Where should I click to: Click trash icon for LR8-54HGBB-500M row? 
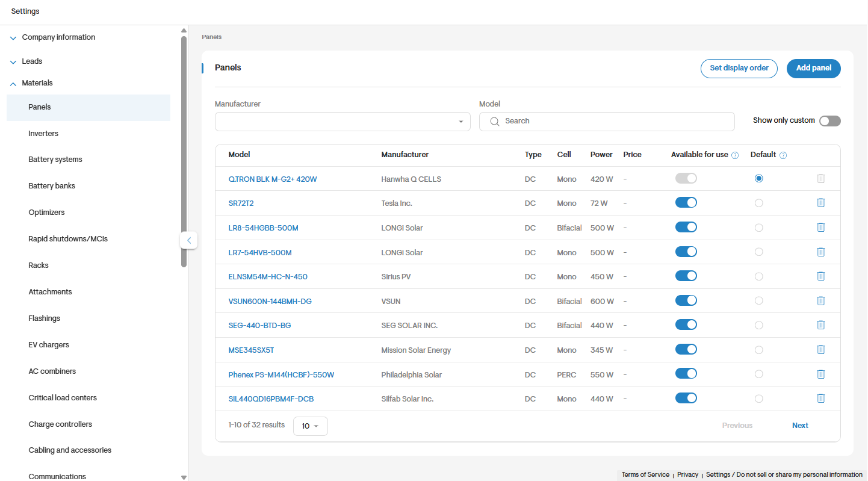pyautogui.click(x=820, y=228)
